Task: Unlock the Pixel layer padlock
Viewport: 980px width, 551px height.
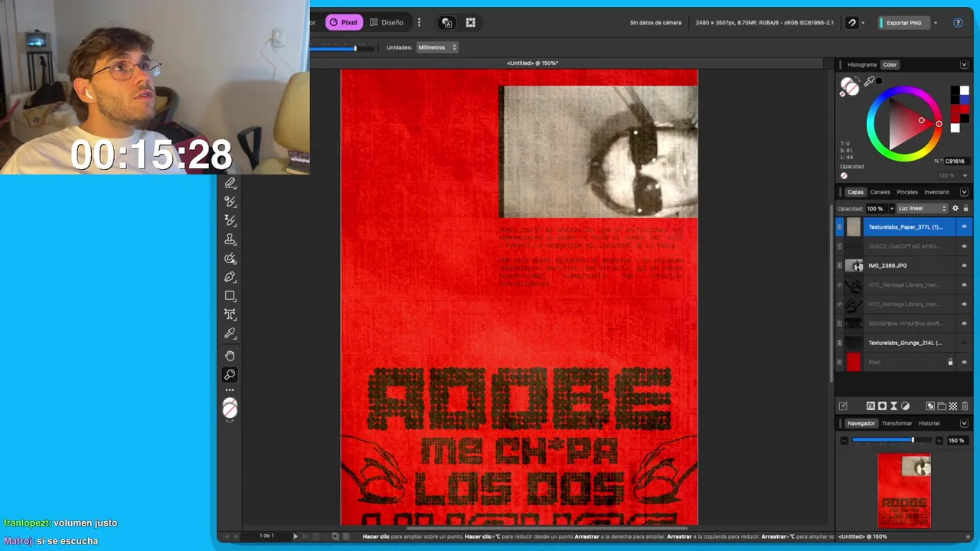Action: (951, 362)
